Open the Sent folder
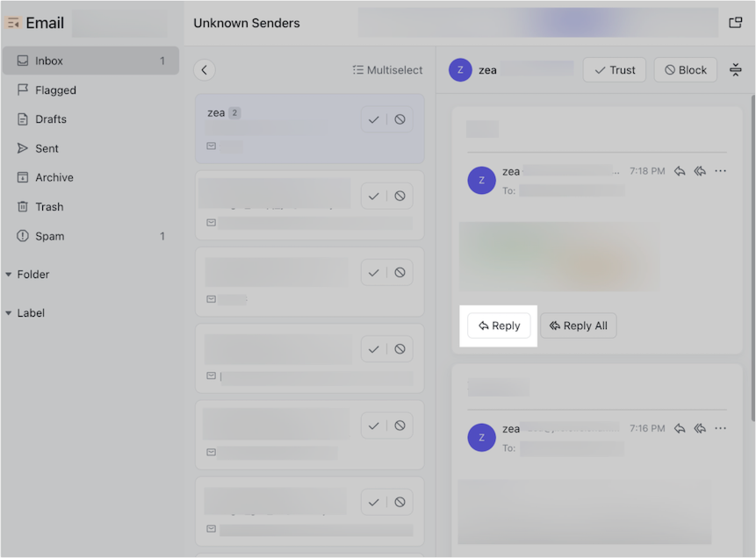 (90, 148)
